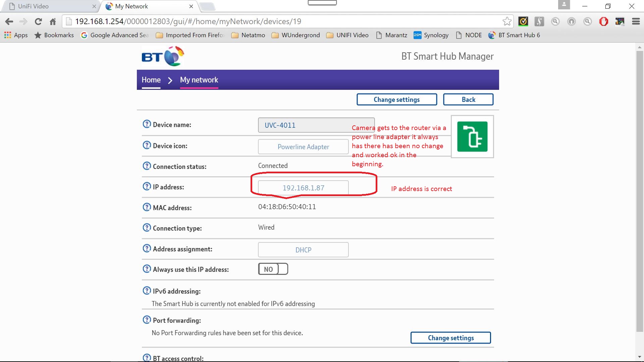Click help icon beside Device icon
The width and height of the screenshot is (644, 362).
(147, 145)
